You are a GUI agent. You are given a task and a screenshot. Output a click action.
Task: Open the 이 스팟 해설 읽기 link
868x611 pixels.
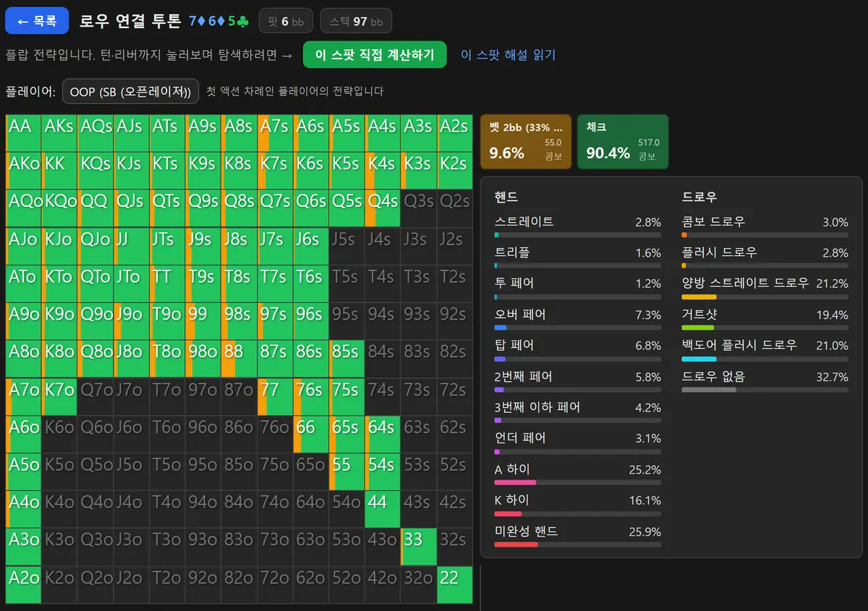tap(508, 55)
